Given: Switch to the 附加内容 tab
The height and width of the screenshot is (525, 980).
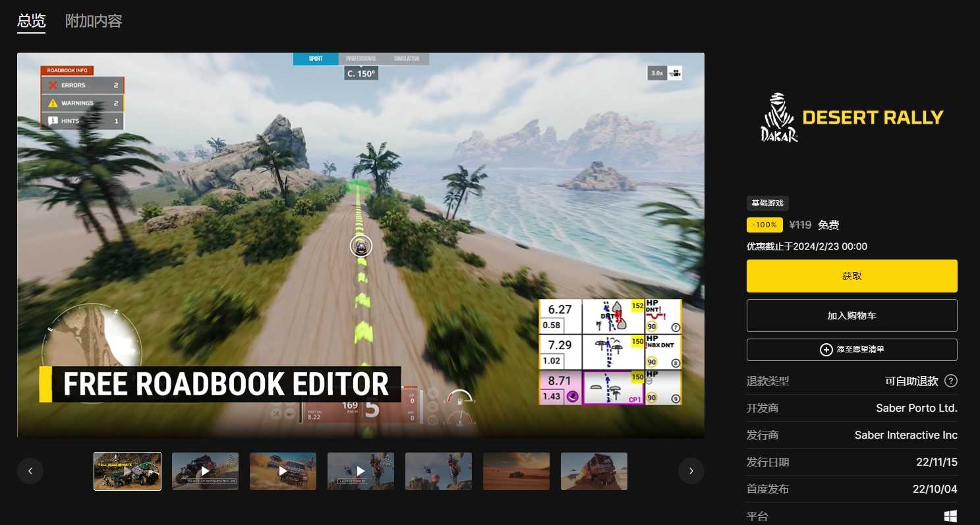Looking at the screenshot, I should (x=94, y=21).
